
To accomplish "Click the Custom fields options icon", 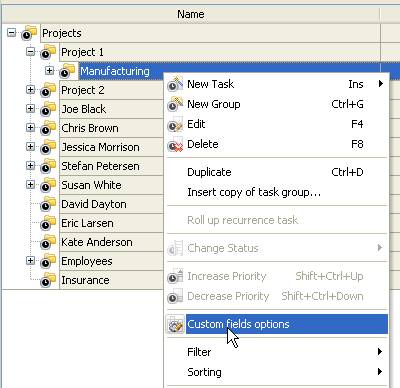I will (x=175, y=324).
